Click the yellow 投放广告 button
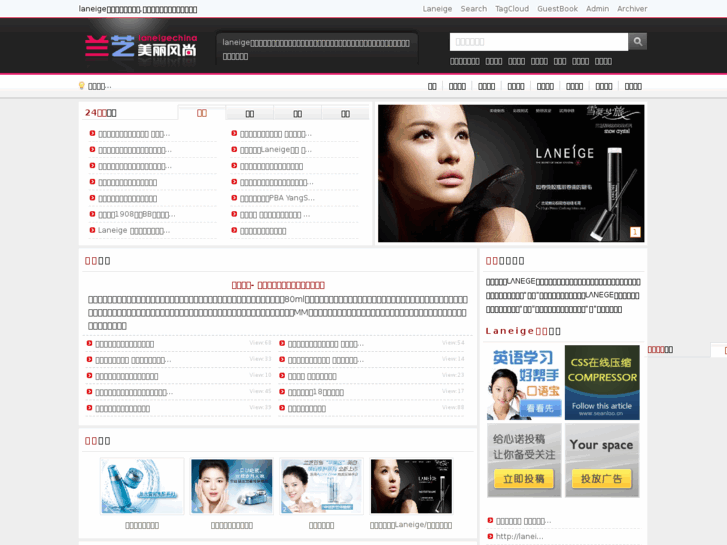This screenshot has height=545, width=727. point(601,479)
